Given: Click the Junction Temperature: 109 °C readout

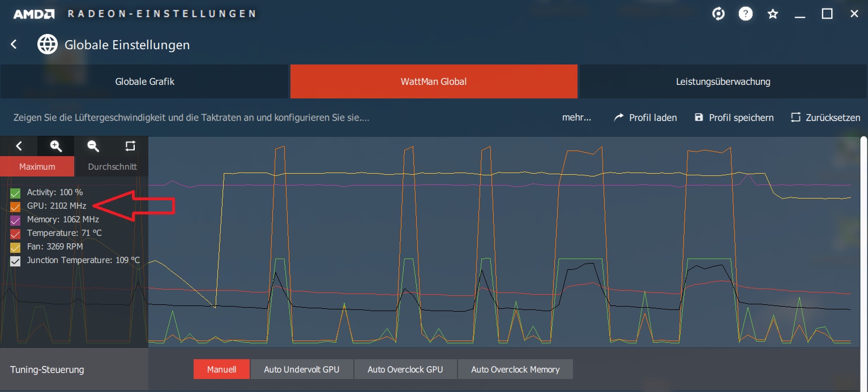Looking at the screenshot, I should click(x=83, y=260).
